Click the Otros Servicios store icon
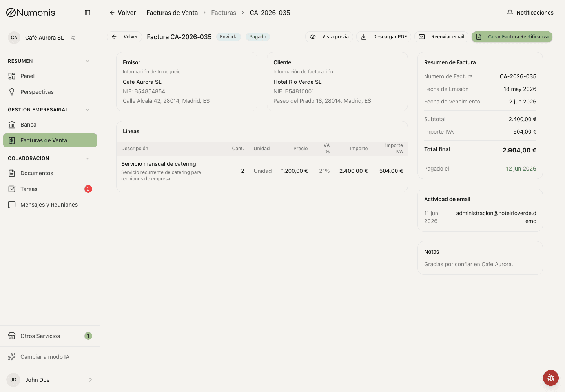The image size is (565, 392). (12, 336)
